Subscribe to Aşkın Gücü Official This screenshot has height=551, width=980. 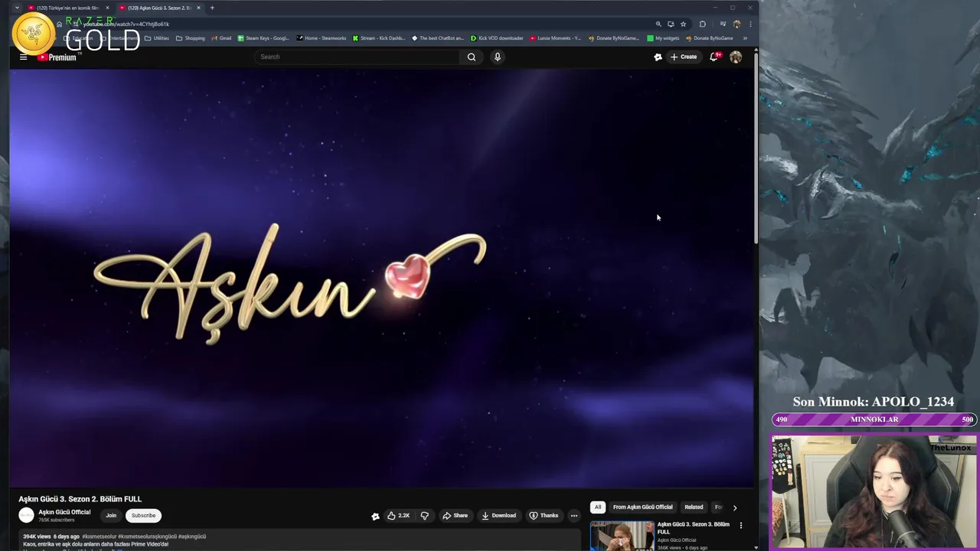pos(143,516)
